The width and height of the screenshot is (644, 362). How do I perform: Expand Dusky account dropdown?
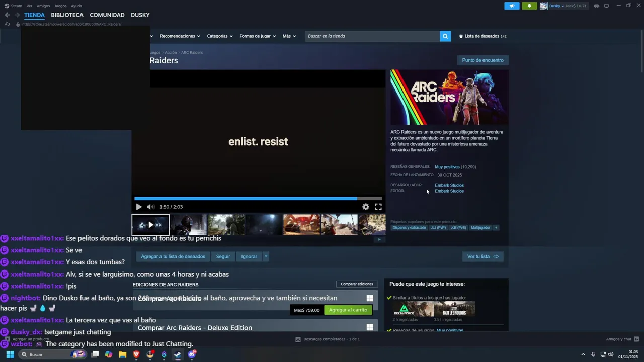[557, 6]
